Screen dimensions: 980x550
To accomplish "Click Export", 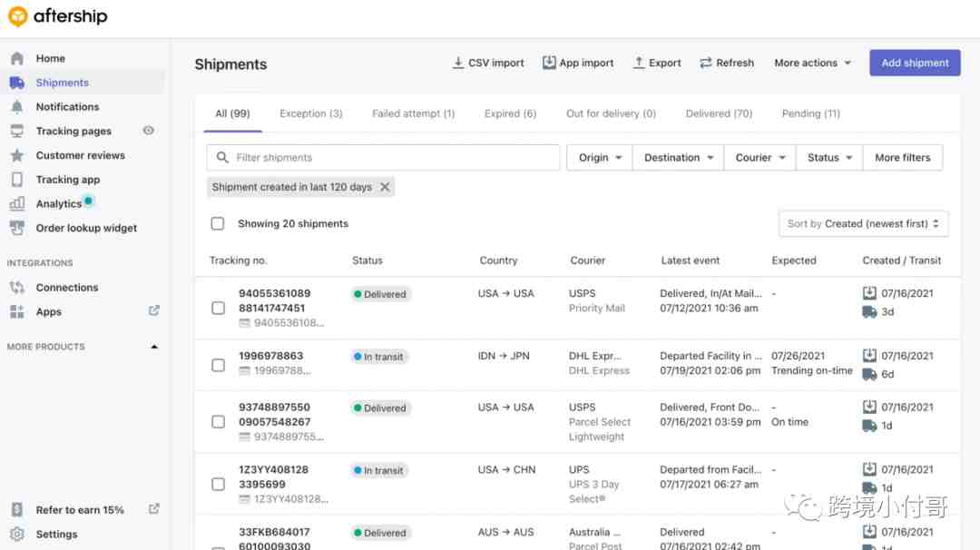I will pos(657,64).
